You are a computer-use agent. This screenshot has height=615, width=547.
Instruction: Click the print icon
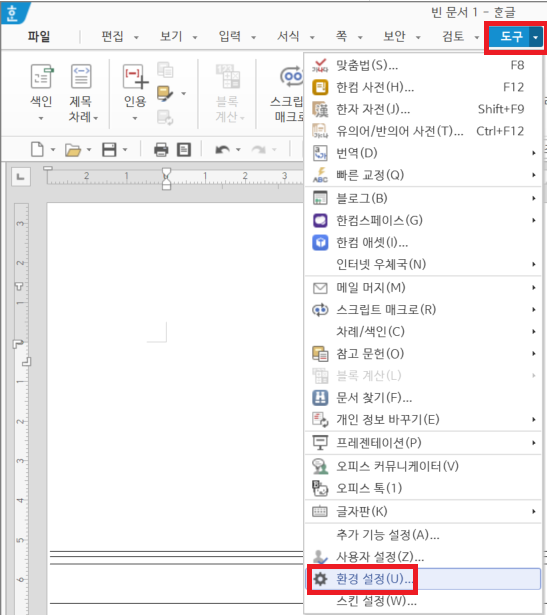pos(161,150)
